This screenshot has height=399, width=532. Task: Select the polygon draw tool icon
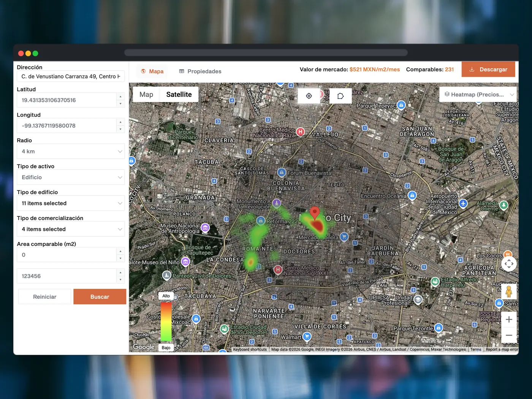pos(340,96)
